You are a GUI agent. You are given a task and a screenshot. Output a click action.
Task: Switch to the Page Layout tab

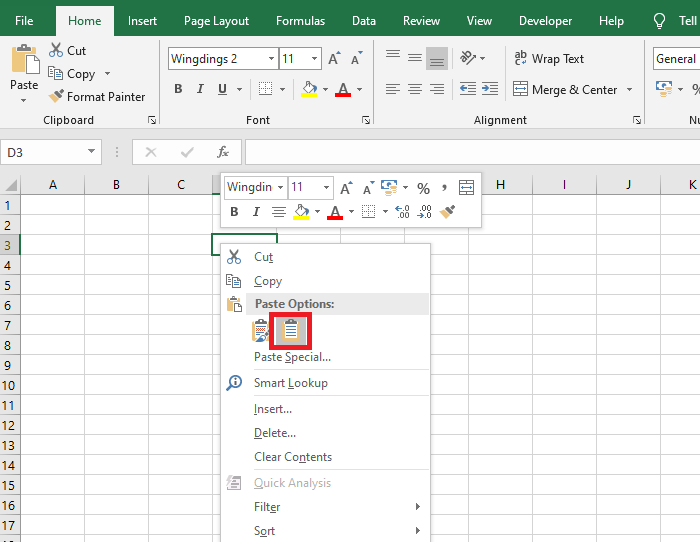point(216,20)
